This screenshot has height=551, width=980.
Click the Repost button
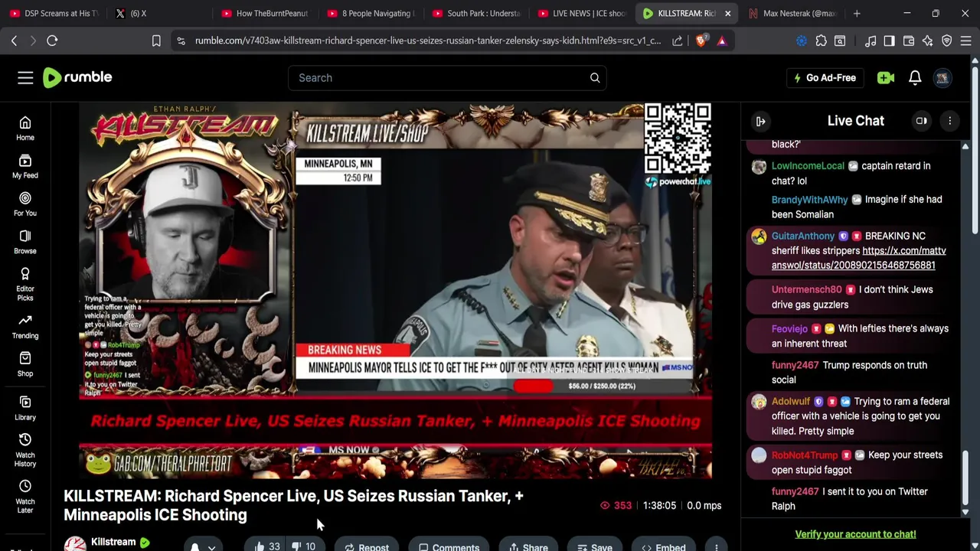point(367,546)
